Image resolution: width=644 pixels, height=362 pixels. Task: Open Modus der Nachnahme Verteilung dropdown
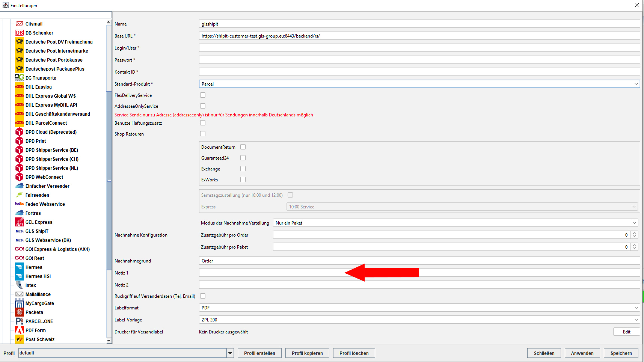coord(455,223)
